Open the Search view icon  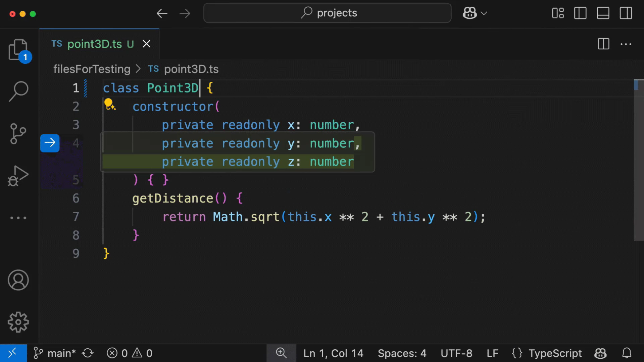18,91
